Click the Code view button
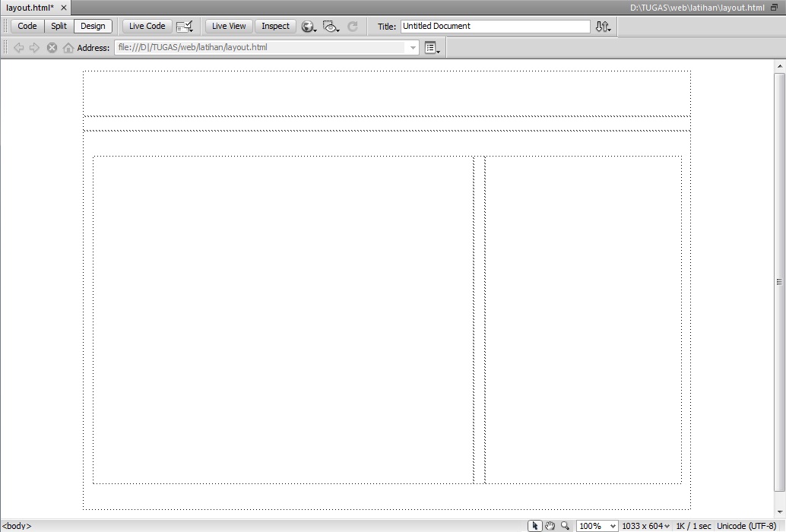786x532 pixels. 27,26
